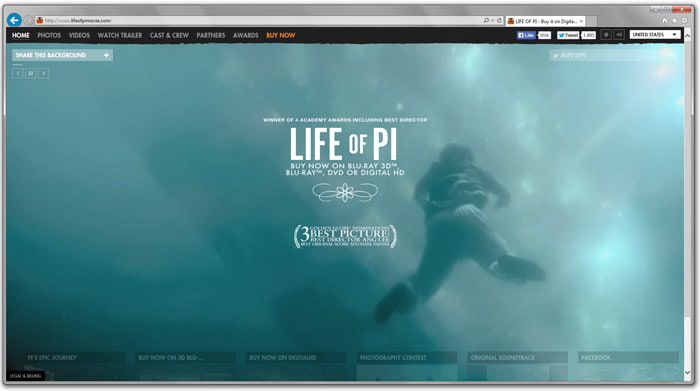
Task: Open the VIDEOS section
Action: (79, 35)
